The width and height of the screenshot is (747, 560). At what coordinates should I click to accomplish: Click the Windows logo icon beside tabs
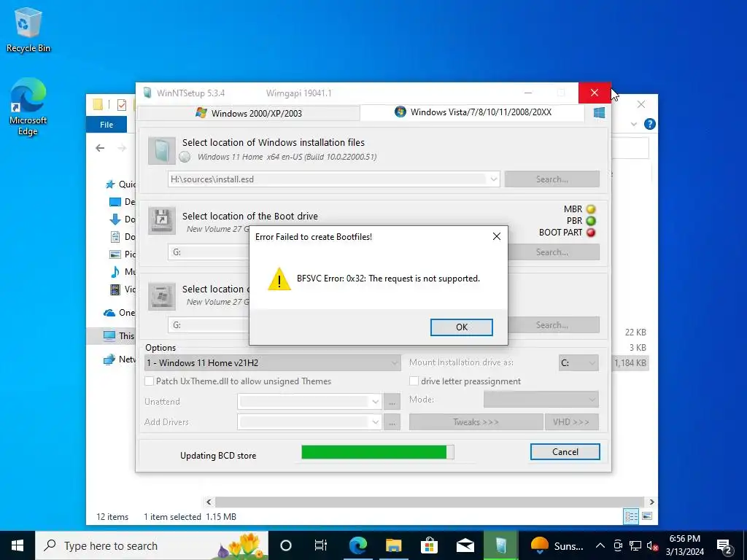pyautogui.click(x=599, y=113)
